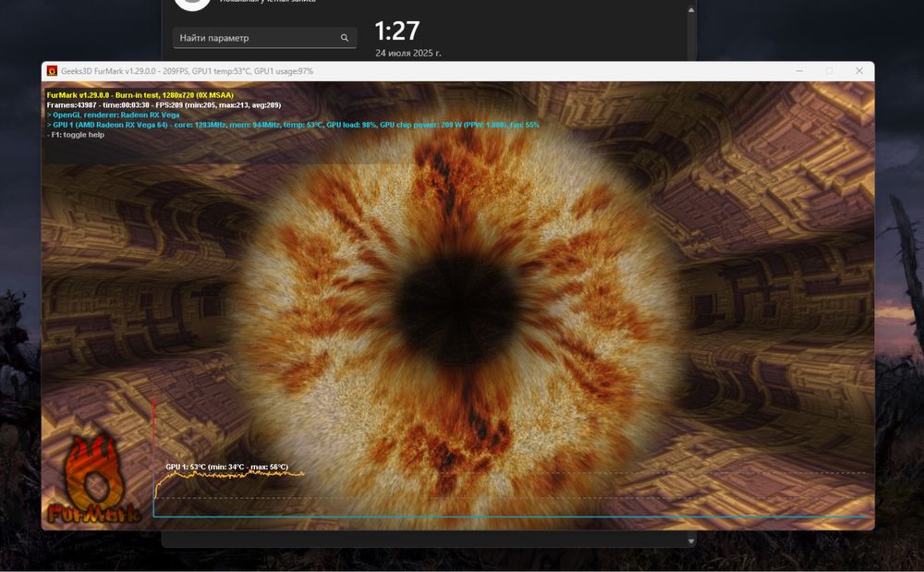Click the "Найти параметр" search field
This screenshot has height=572, width=924.
coord(264,38)
